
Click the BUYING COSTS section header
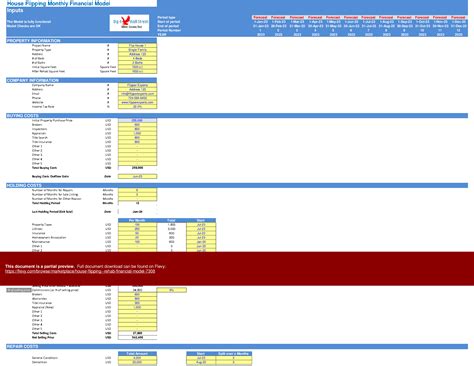(237, 116)
